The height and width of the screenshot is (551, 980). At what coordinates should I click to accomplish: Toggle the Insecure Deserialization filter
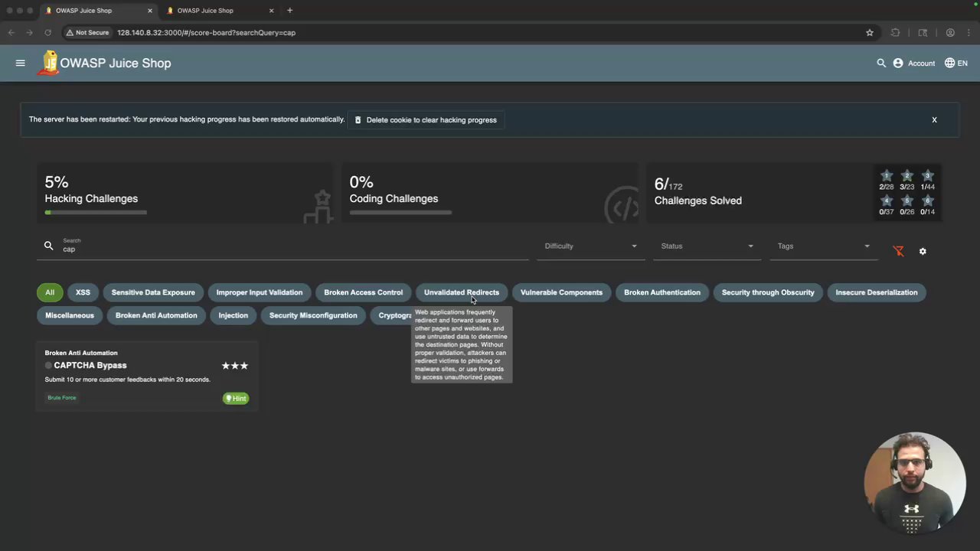click(877, 292)
